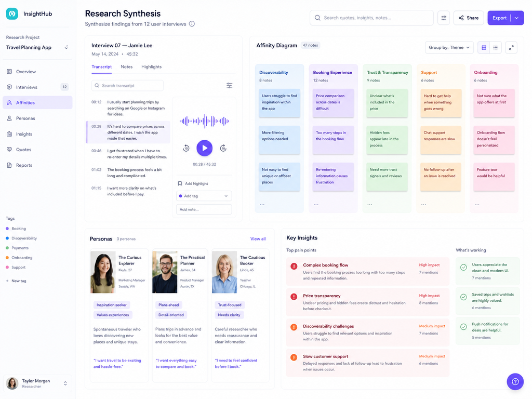Click the Add note field

click(x=204, y=209)
